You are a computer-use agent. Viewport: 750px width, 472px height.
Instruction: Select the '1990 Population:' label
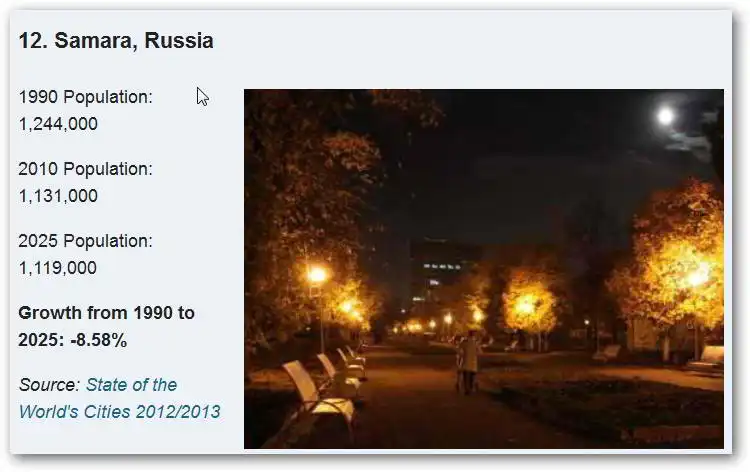85,97
